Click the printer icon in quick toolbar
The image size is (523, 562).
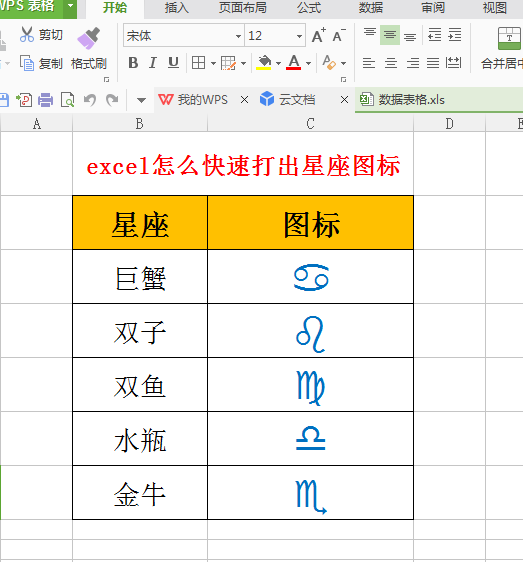pos(46,100)
